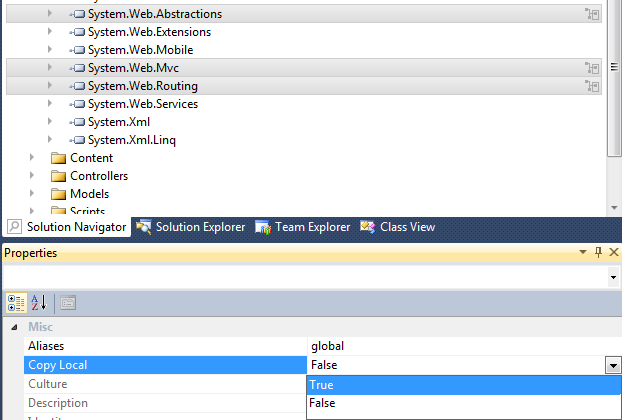The image size is (622, 420).
Task: Select the Models folder
Action: pyautogui.click(x=89, y=194)
